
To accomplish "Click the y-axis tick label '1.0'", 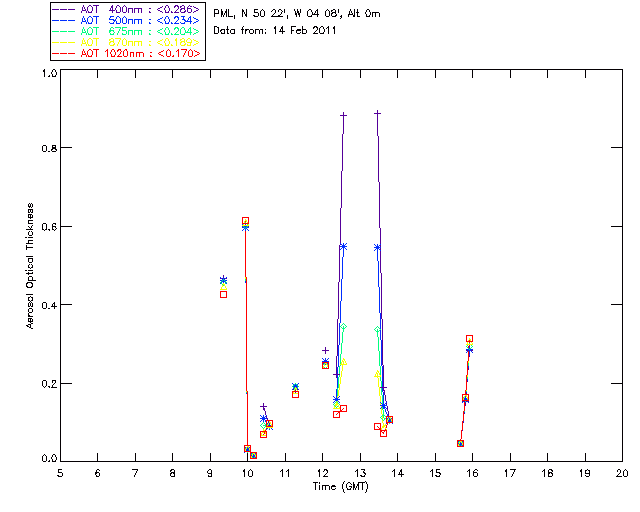I will tap(49, 73).
